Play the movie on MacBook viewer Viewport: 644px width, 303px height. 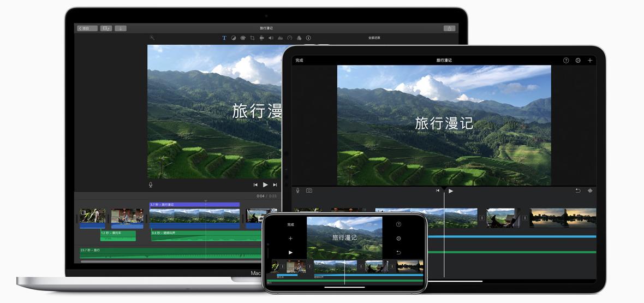tap(265, 185)
